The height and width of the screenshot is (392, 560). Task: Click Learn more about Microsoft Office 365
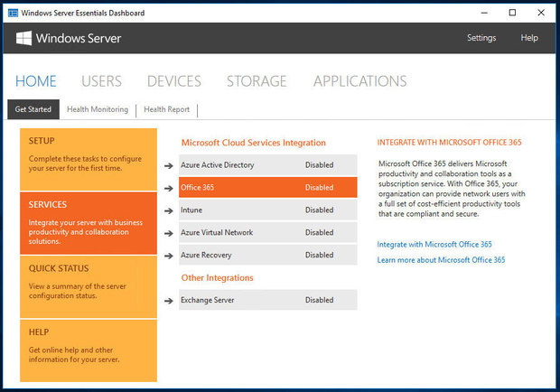coord(441,260)
